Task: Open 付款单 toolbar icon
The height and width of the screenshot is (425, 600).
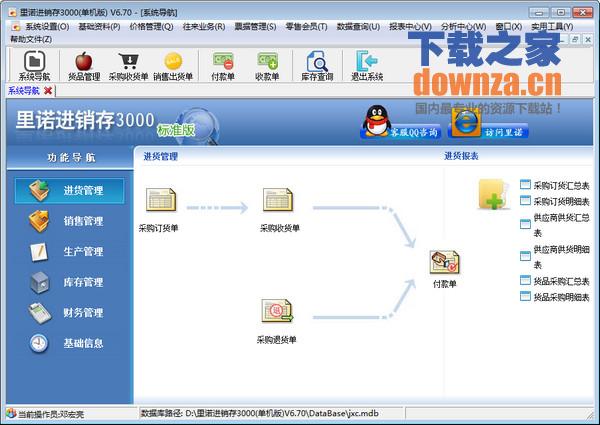Action: point(223,66)
